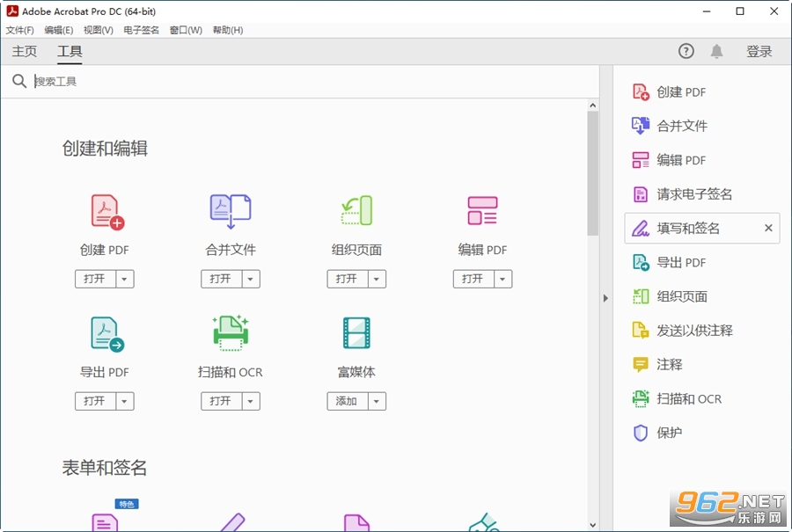This screenshot has height=532, width=792.
Task: Expand dropdown arrow next to 组织页面 打开
Action: point(377,279)
